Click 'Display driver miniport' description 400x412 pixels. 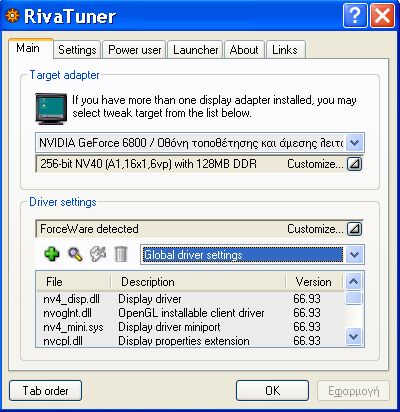tap(169, 327)
